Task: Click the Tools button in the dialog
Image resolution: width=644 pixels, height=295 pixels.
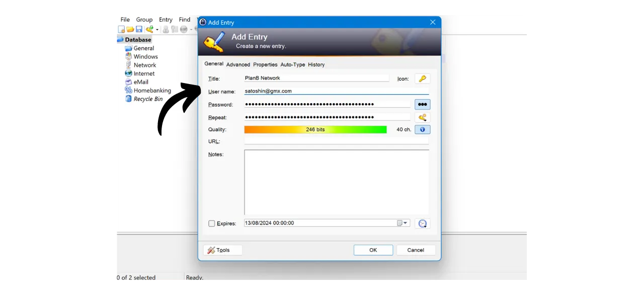Action: tap(222, 250)
